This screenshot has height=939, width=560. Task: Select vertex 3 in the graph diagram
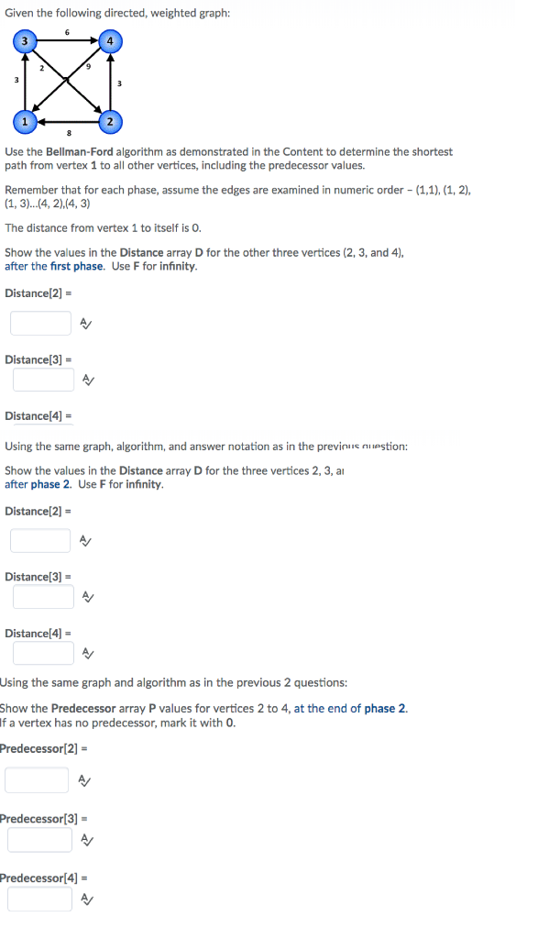24,40
